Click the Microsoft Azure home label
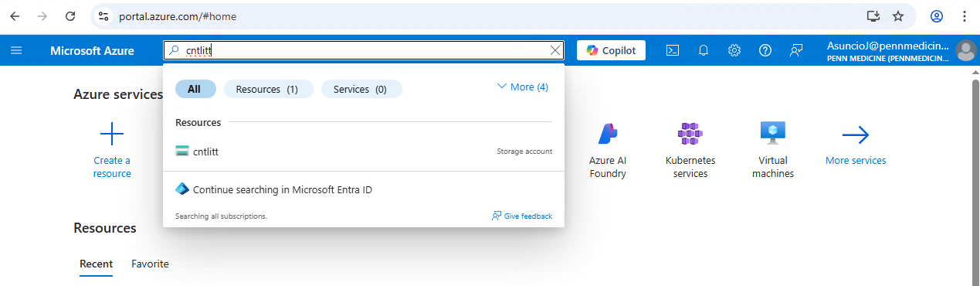Screen dimensions: 980x286 tap(92, 50)
